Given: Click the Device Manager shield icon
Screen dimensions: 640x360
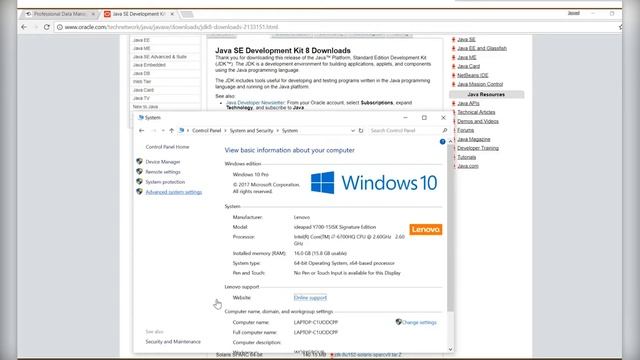Looking at the screenshot, I should pos(139,162).
